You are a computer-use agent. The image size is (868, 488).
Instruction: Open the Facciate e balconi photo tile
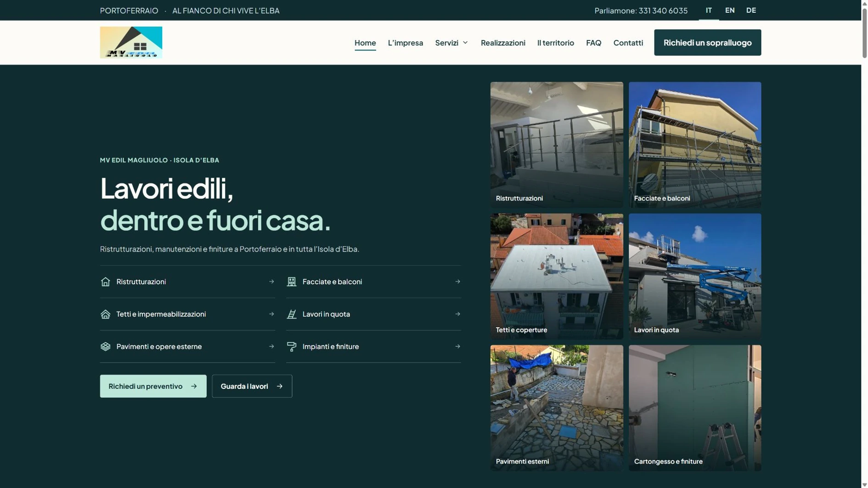pyautogui.click(x=695, y=145)
